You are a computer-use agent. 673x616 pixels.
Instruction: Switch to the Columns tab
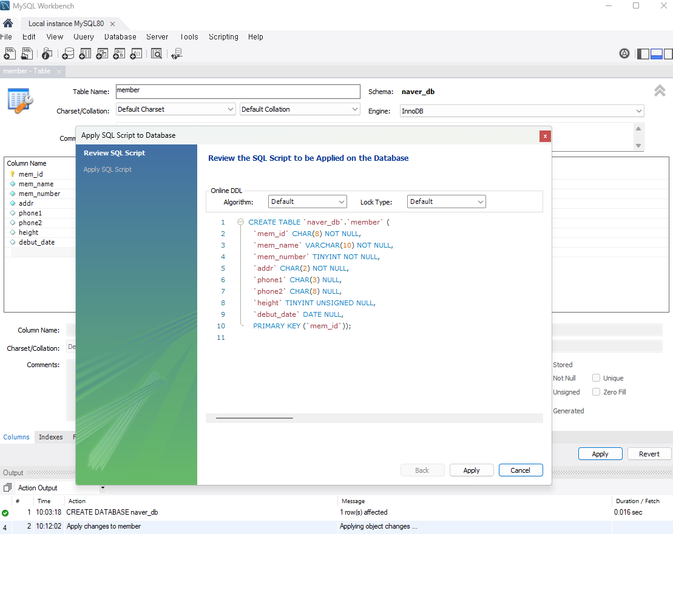tap(16, 437)
